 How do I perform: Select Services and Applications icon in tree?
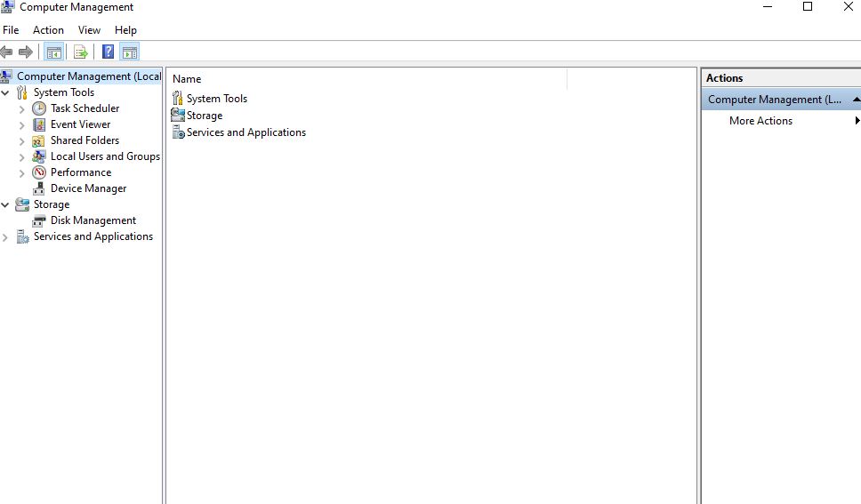22,236
